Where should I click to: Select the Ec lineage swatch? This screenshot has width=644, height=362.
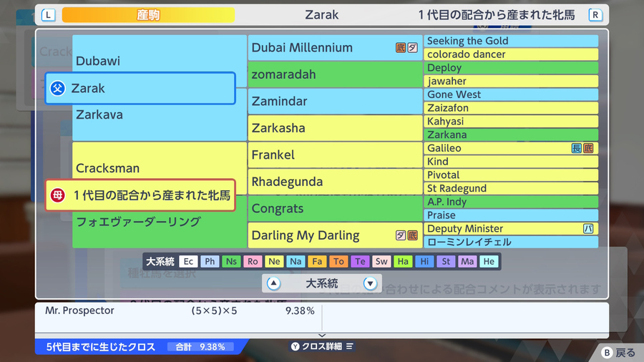click(188, 261)
